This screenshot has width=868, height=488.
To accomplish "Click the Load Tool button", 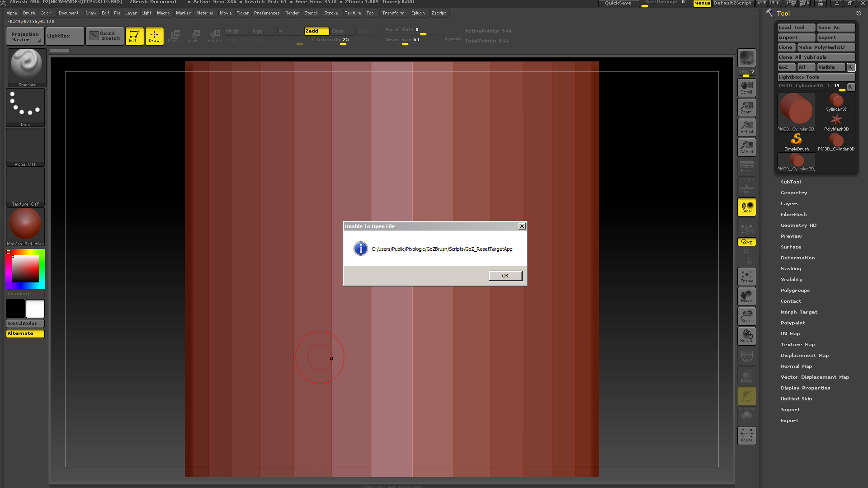I will pyautogui.click(x=796, y=28).
